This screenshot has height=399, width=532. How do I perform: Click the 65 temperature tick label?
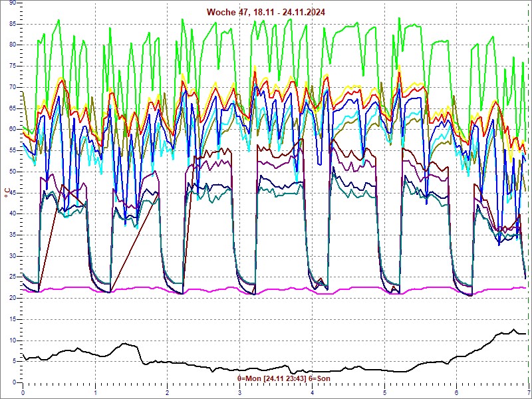point(12,108)
